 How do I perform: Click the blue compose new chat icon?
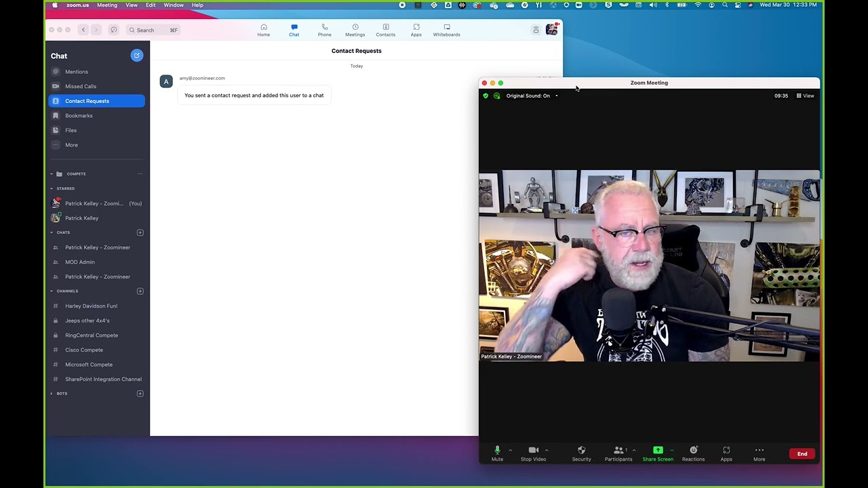(x=137, y=56)
